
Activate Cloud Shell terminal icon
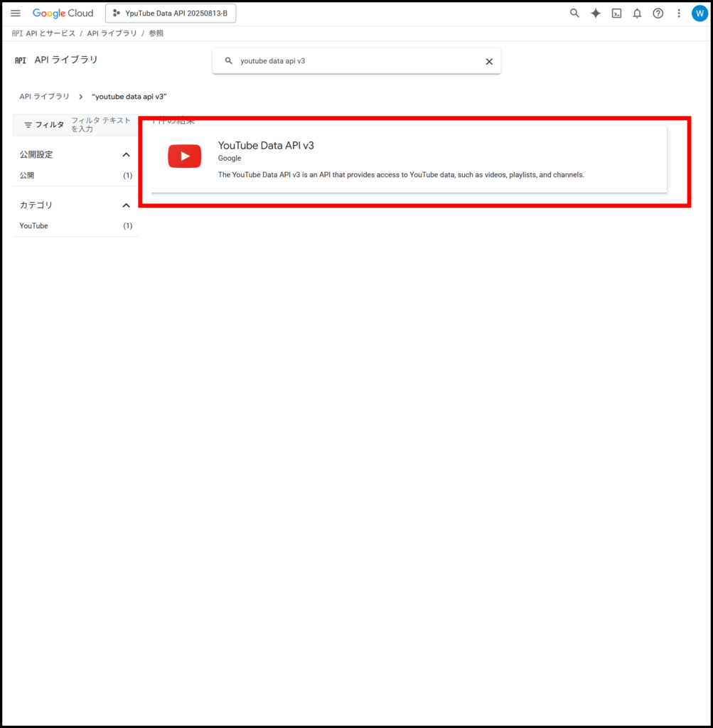point(616,14)
